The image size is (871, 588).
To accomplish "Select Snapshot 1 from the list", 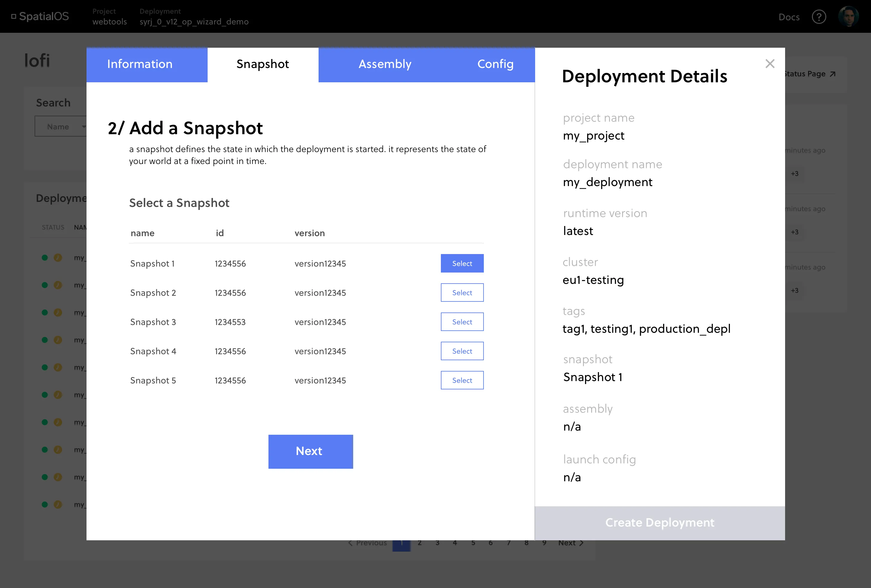I will [x=462, y=263].
